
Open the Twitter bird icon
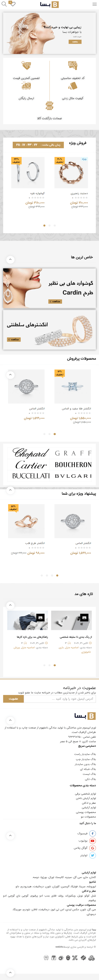(92, 855)
